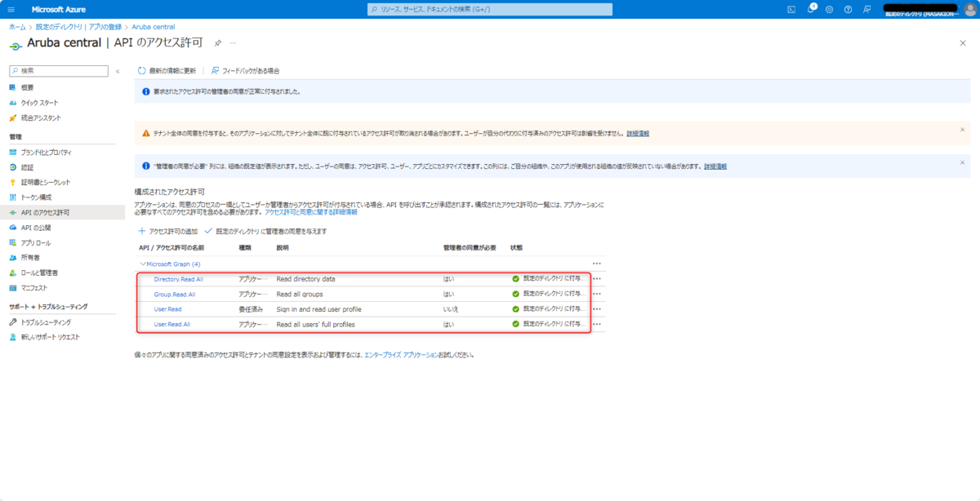Open Directory.Read.All permission link
Image resolution: width=980 pixels, height=501 pixels.
pyautogui.click(x=179, y=279)
